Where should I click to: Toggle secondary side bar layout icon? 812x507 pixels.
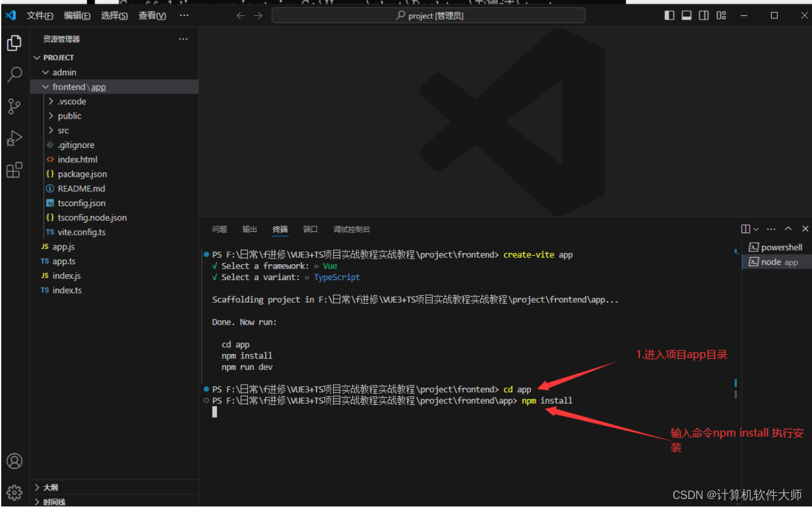coord(704,15)
